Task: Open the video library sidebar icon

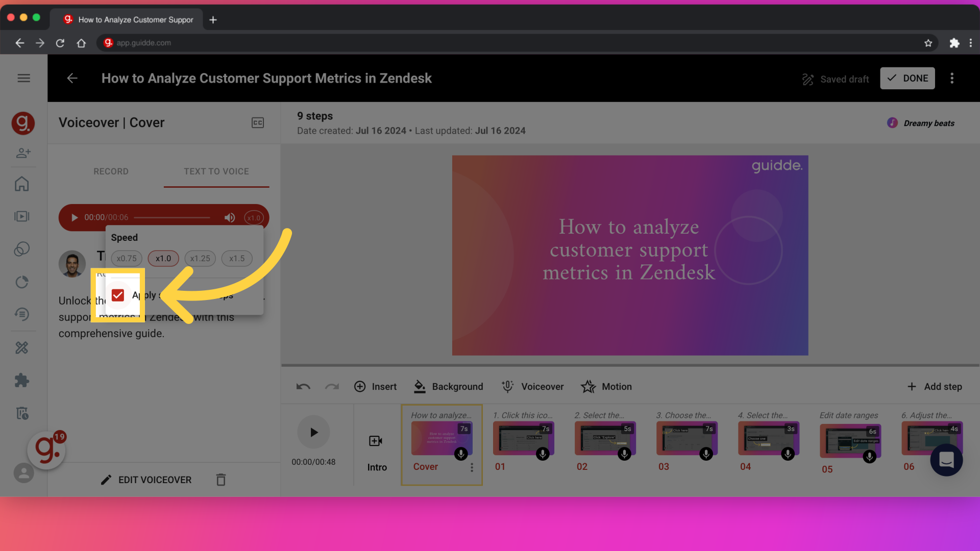Action: coord(22,216)
